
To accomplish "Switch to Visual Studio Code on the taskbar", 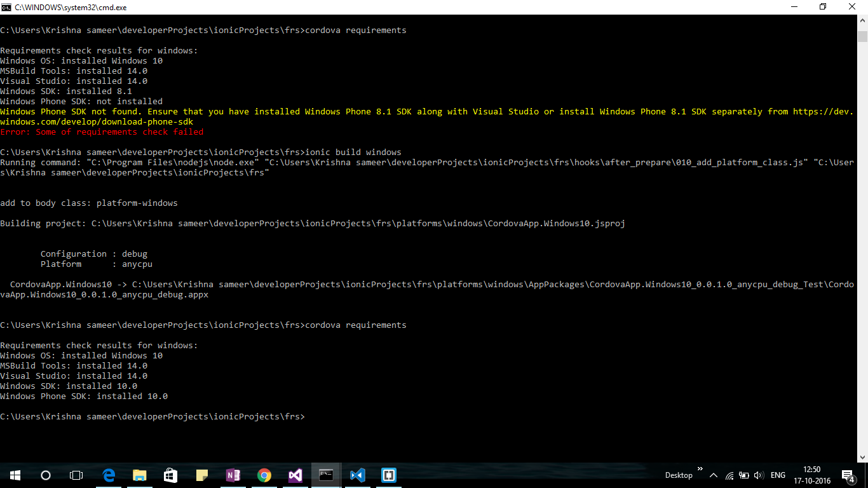I will pyautogui.click(x=357, y=475).
